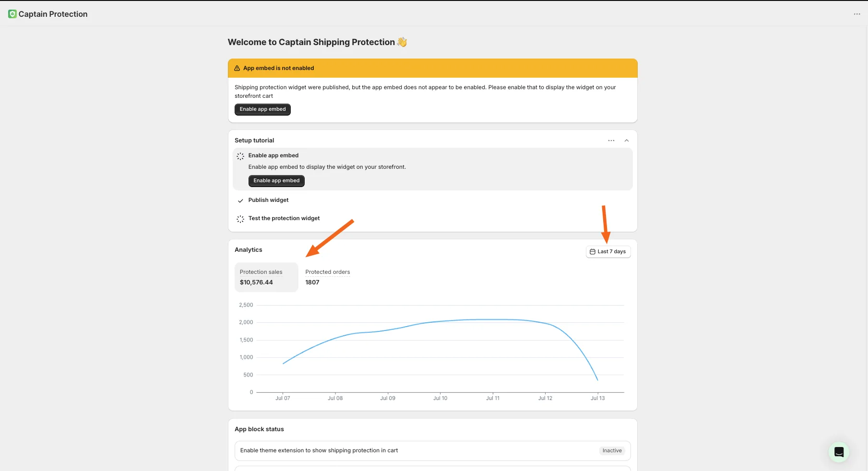Viewport: 868px width, 471px height.
Task: Click the 500 value on the chart y-axis
Action: (248, 375)
